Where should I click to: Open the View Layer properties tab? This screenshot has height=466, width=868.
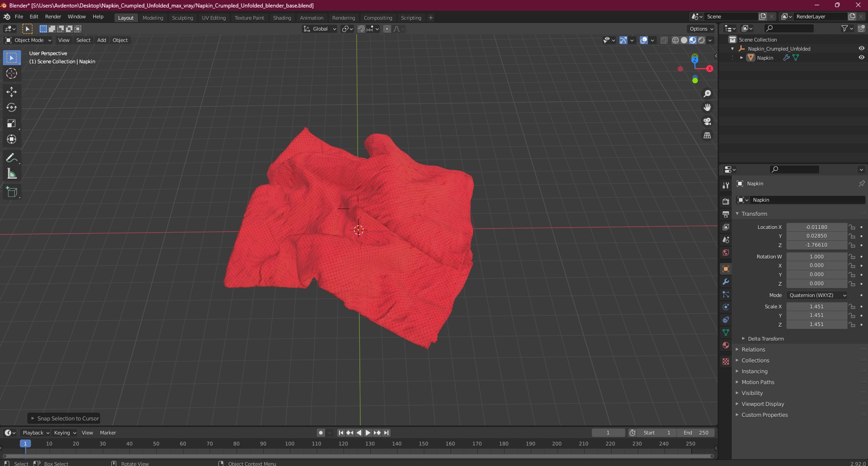click(726, 227)
